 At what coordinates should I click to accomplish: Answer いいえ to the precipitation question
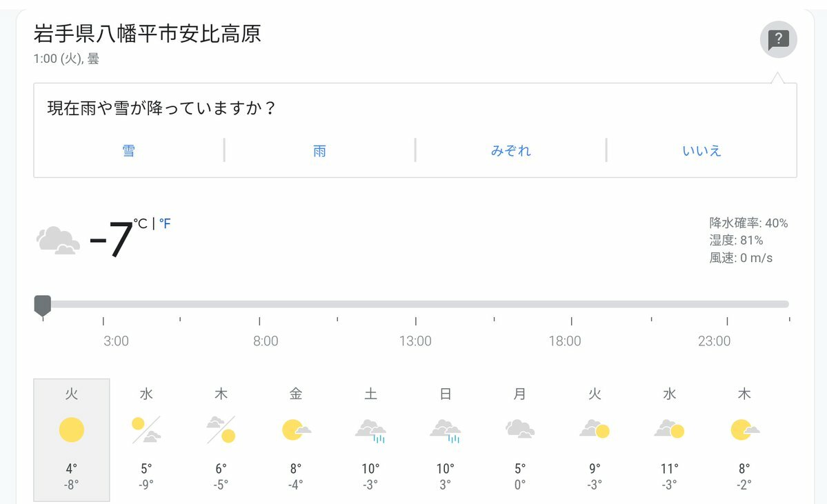click(x=701, y=151)
